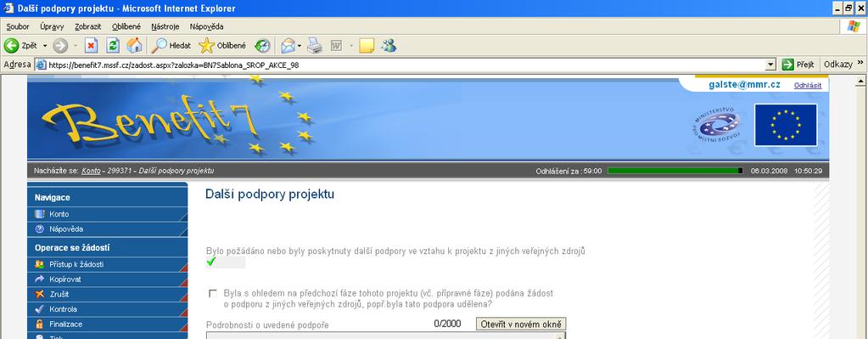Click the European Union flag image

click(786, 125)
